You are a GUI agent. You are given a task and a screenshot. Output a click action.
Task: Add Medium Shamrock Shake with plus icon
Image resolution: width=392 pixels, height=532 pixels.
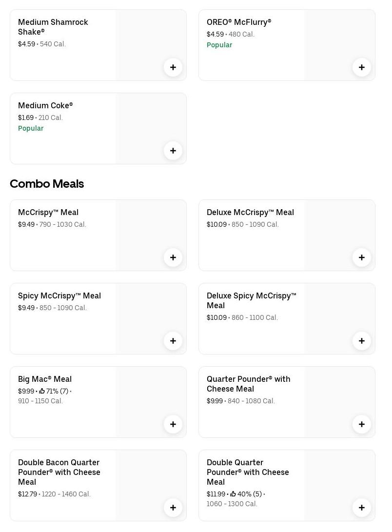point(173,67)
